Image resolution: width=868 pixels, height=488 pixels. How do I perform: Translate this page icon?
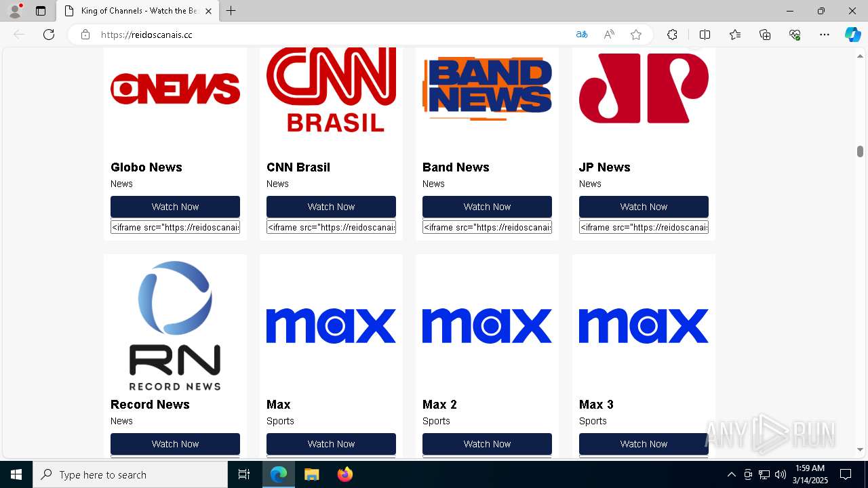point(582,35)
